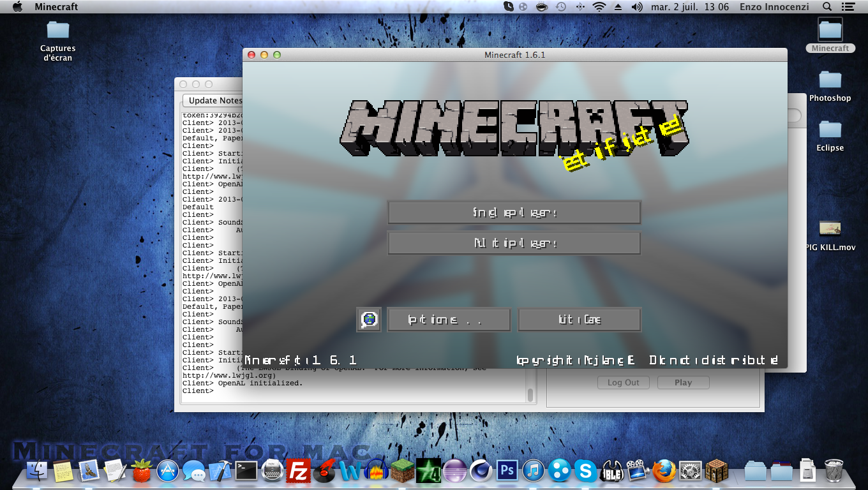The height and width of the screenshot is (490, 868).
Task: Open crafting table icon in dock
Action: click(x=716, y=471)
